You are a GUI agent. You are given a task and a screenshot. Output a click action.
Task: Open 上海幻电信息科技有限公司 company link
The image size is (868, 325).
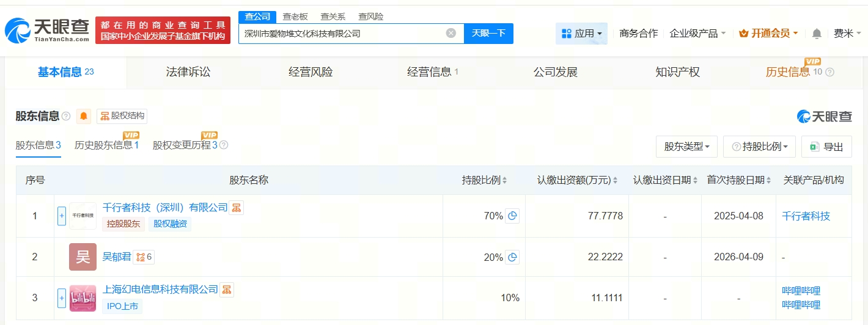coord(160,289)
